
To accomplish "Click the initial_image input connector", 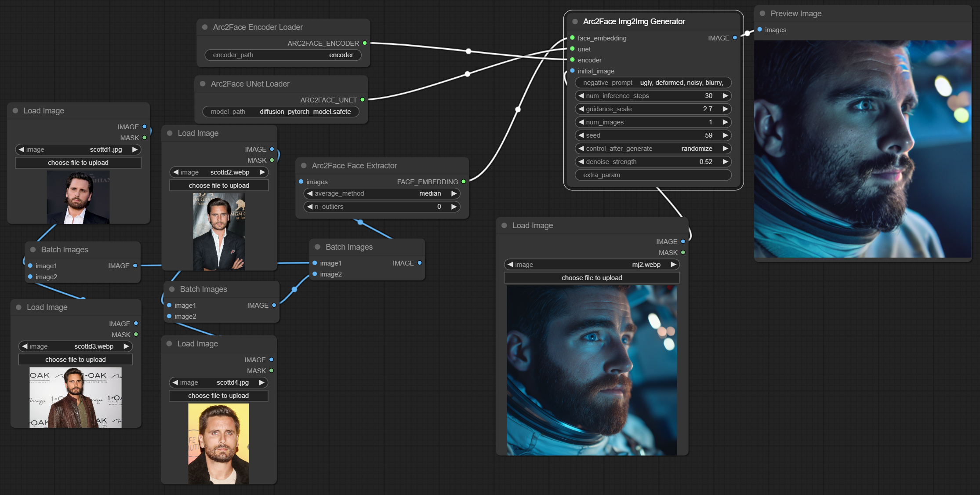I will point(572,71).
